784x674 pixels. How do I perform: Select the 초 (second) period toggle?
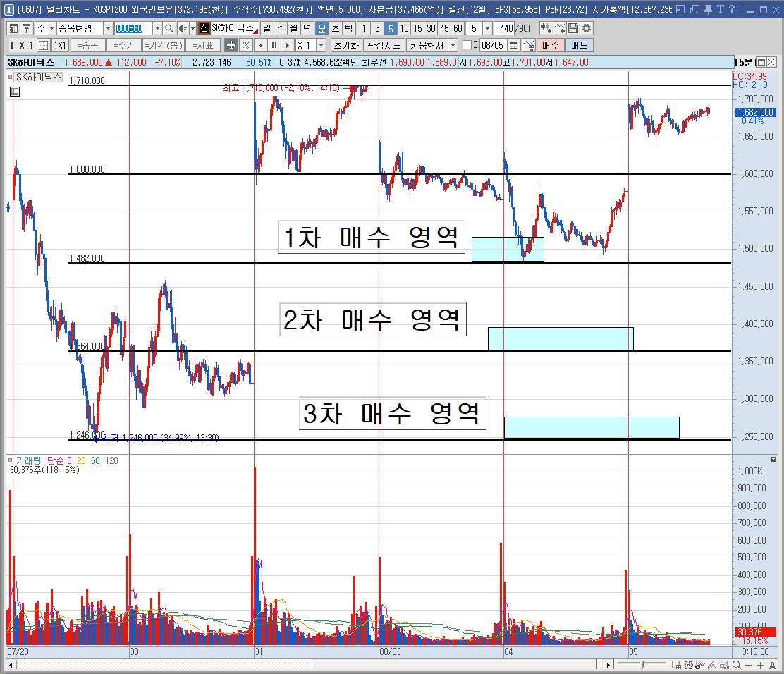tap(336, 28)
